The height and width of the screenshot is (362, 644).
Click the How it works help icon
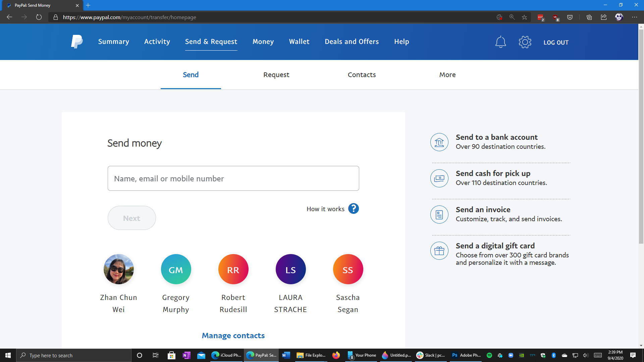click(354, 208)
